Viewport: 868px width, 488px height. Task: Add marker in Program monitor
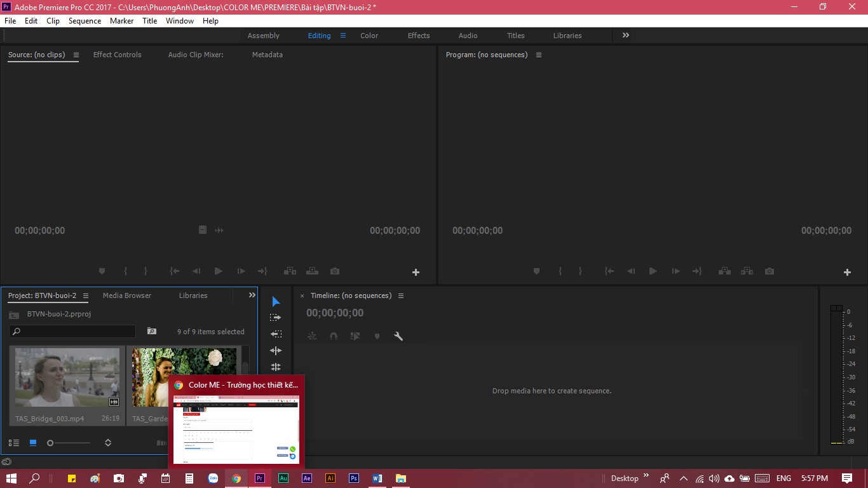pos(536,271)
